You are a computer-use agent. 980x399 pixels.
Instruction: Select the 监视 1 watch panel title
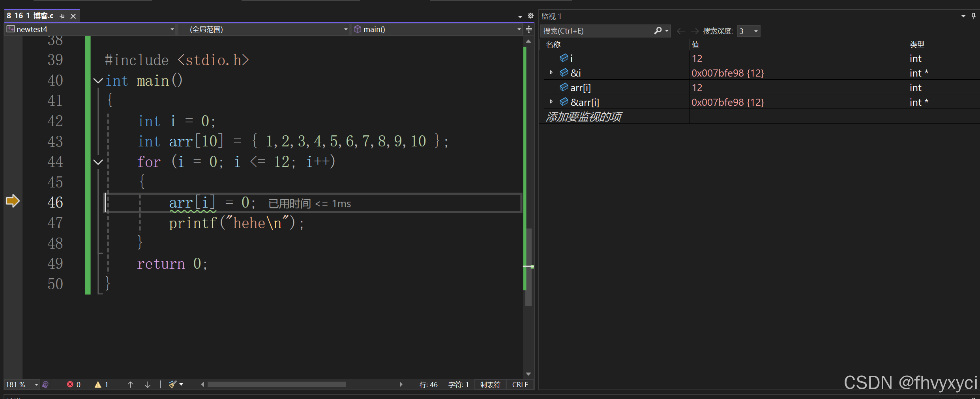coord(551,16)
